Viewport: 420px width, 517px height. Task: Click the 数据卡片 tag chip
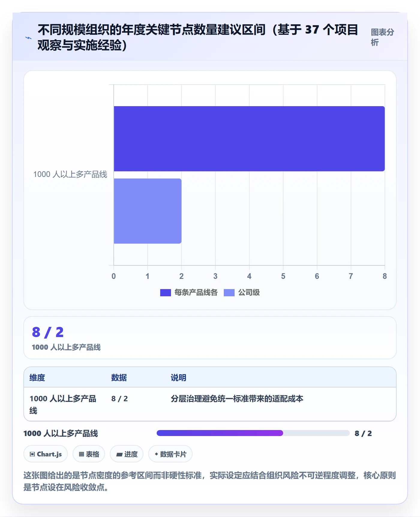pyautogui.click(x=170, y=454)
